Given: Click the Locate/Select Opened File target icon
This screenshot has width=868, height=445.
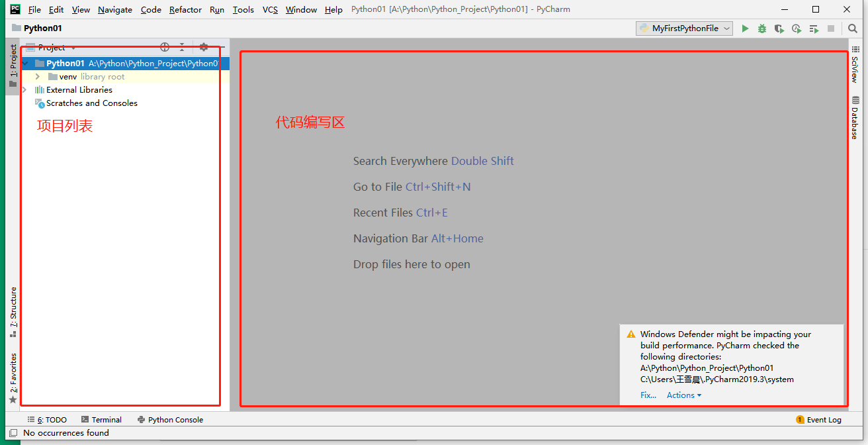Looking at the screenshot, I should pos(165,47).
